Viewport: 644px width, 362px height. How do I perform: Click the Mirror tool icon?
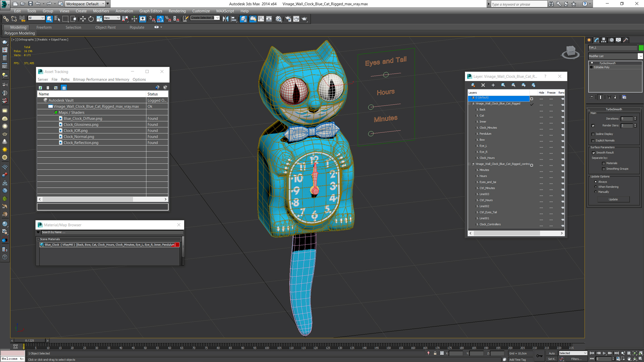(x=225, y=19)
